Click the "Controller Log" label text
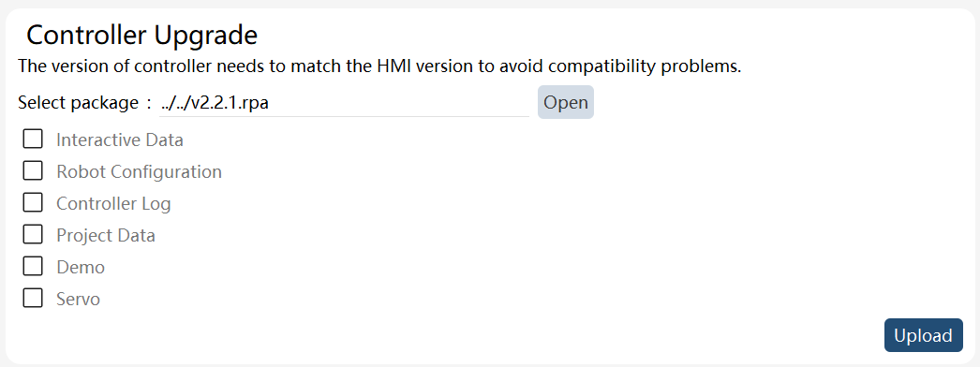Viewport: 980px width, 367px height. pyautogui.click(x=113, y=203)
